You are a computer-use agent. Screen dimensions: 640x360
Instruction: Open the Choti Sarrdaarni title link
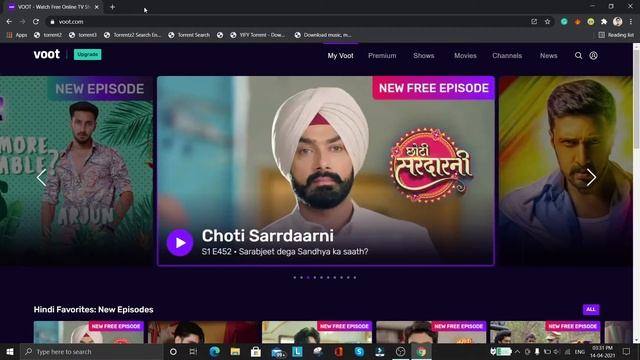pyautogui.click(x=268, y=236)
